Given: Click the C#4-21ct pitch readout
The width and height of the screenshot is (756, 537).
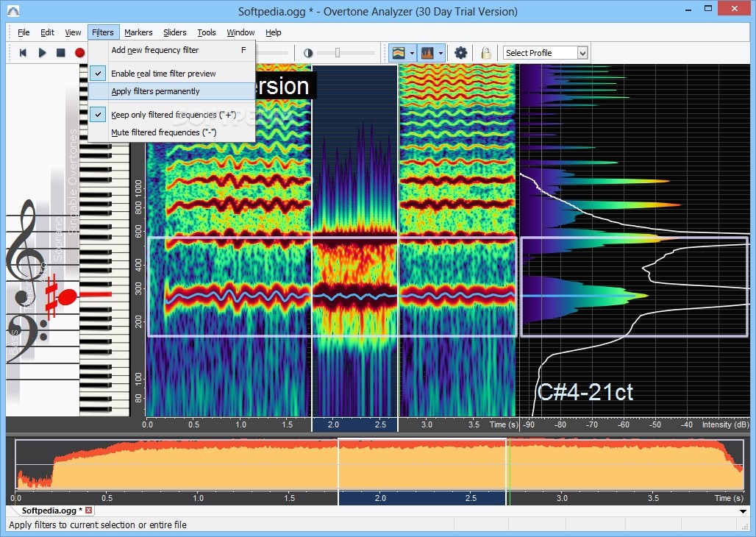Looking at the screenshot, I should pos(585,392).
